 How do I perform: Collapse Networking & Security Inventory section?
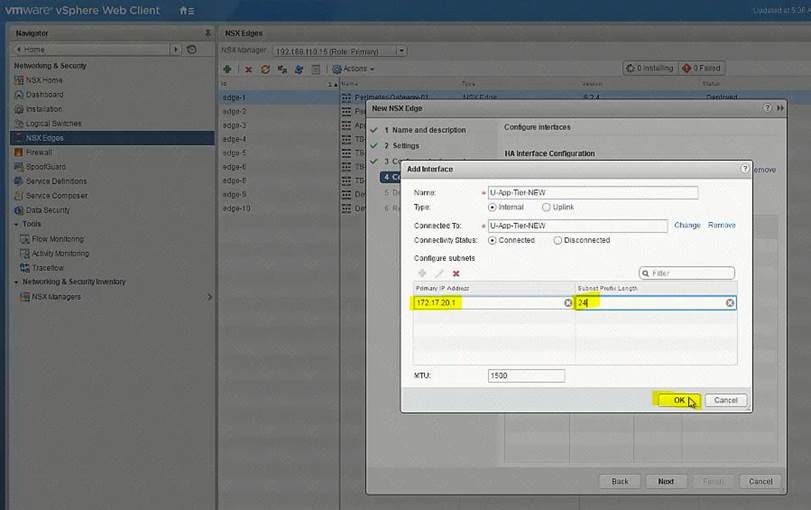17,282
